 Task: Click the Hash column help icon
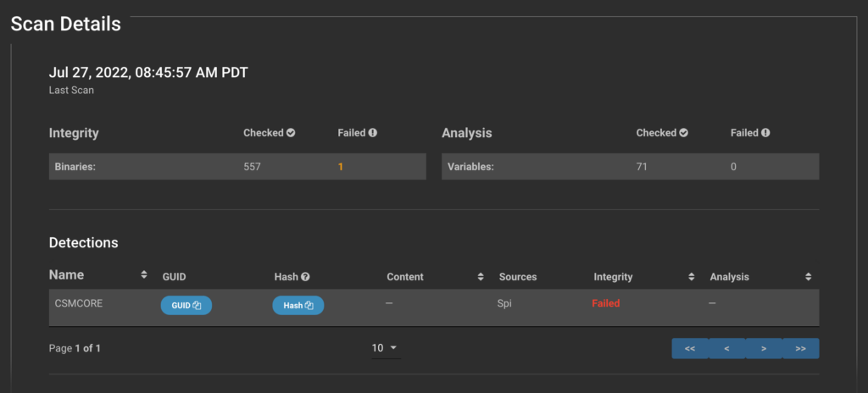pyautogui.click(x=305, y=277)
